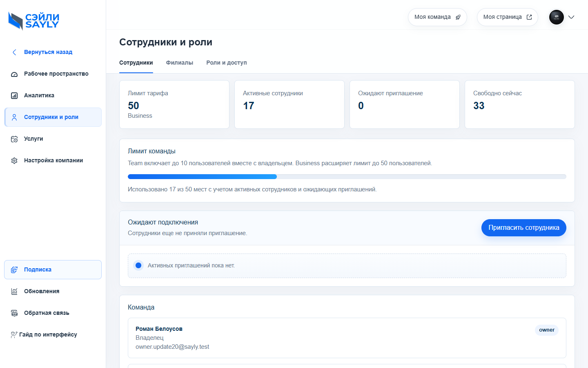Click the external link icon in Моя страница
This screenshot has height=368, width=588.
click(529, 17)
